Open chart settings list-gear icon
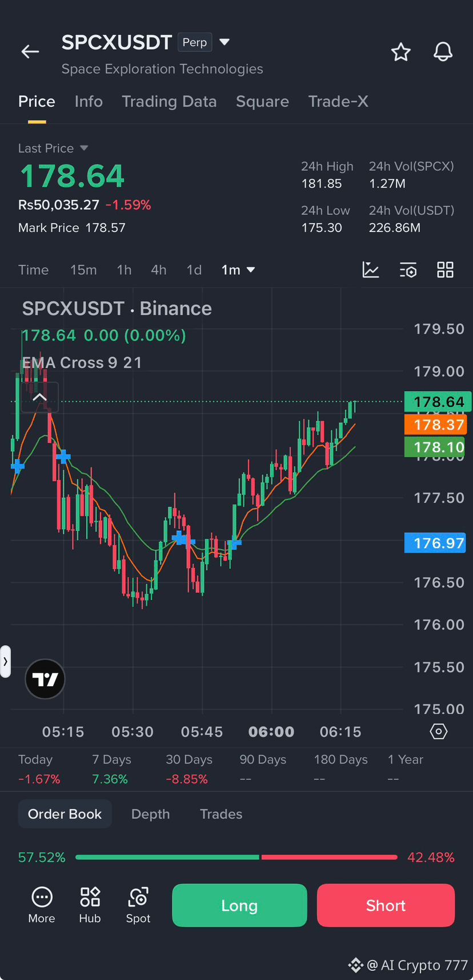The height and width of the screenshot is (980, 473). click(x=408, y=270)
